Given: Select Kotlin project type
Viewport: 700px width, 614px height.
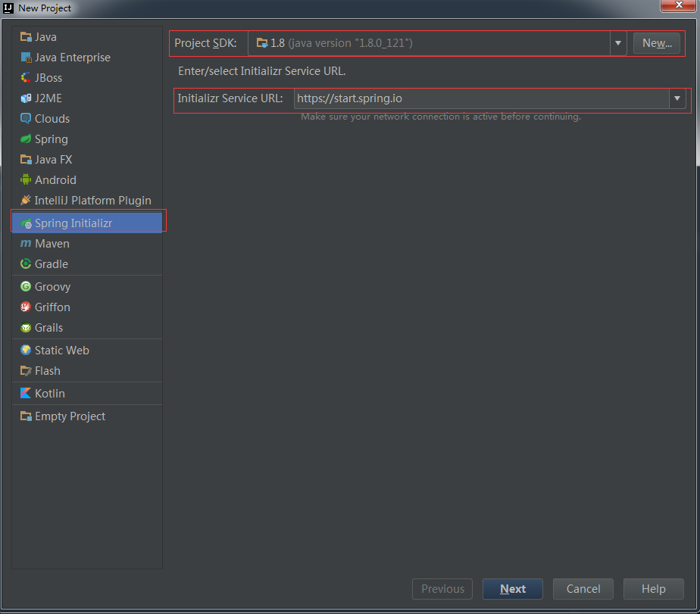Looking at the screenshot, I should (87, 393).
